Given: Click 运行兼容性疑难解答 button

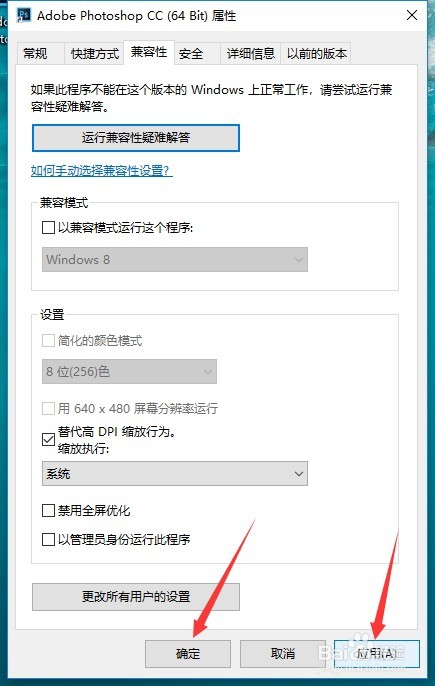Looking at the screenshot, I should tap(136, 138).
